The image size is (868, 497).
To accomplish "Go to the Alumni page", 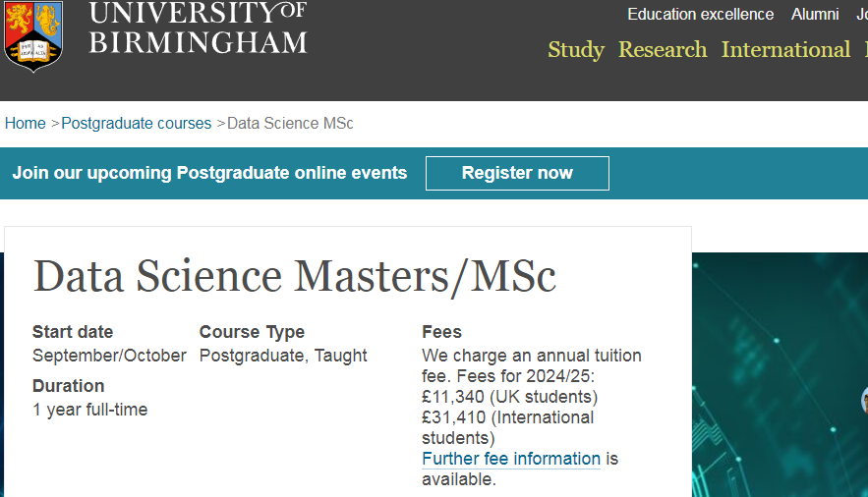I will coord(815,14).
